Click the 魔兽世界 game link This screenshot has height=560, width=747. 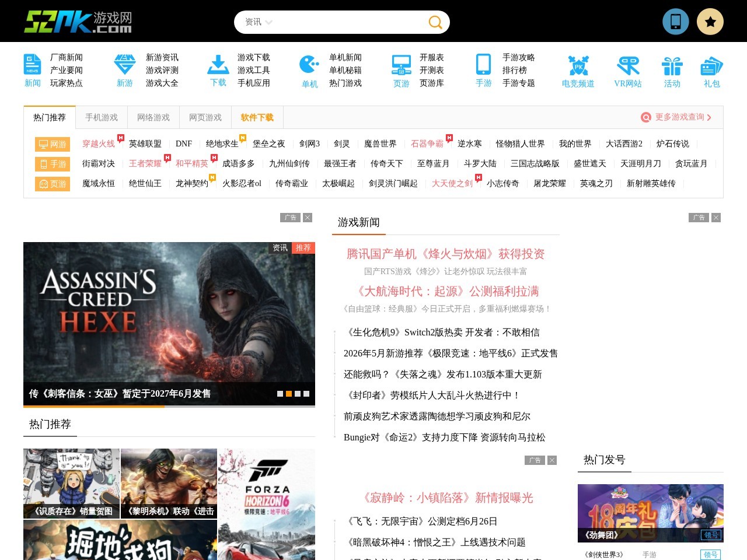click(x=381, y=144)
